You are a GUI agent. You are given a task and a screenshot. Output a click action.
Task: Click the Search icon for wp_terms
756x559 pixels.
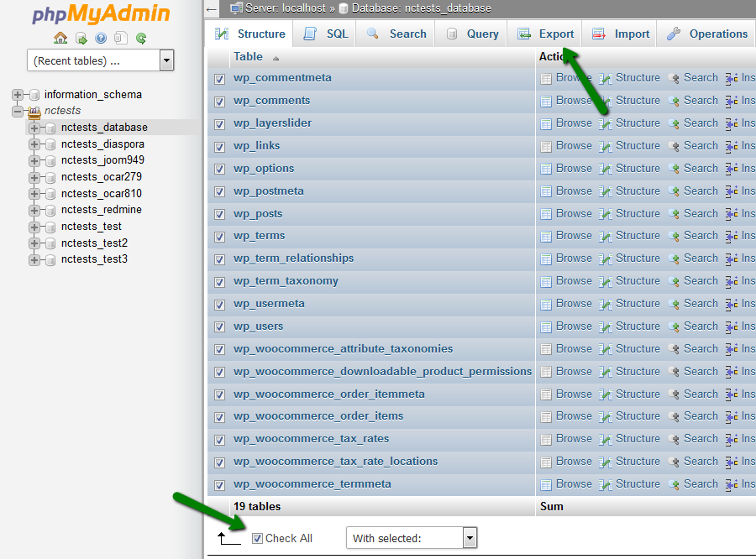coord(674,237)
